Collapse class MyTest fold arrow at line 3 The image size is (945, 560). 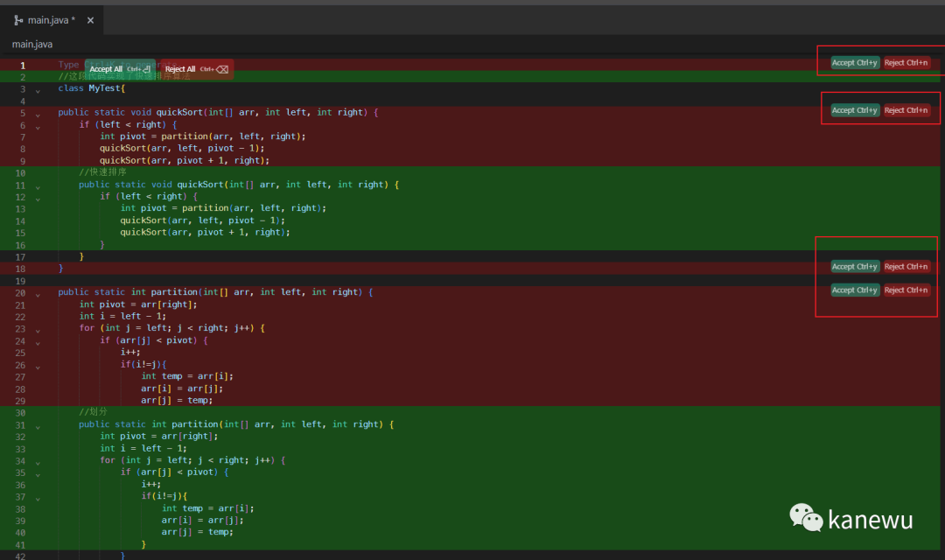click(x=38, y=89)
